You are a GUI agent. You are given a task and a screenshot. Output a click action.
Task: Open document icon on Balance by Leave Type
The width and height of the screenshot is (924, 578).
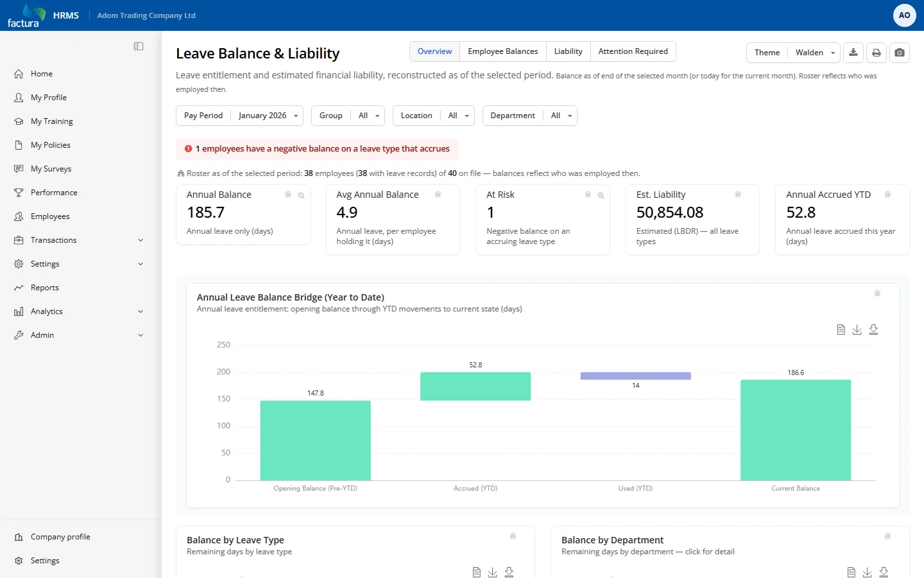(476, 572)
